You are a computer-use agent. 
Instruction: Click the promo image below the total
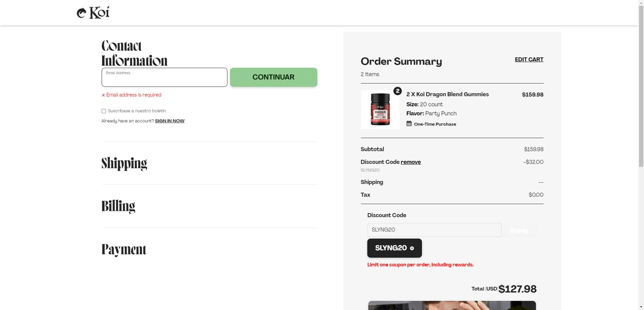pyautogui.click(x=452, y=305)
